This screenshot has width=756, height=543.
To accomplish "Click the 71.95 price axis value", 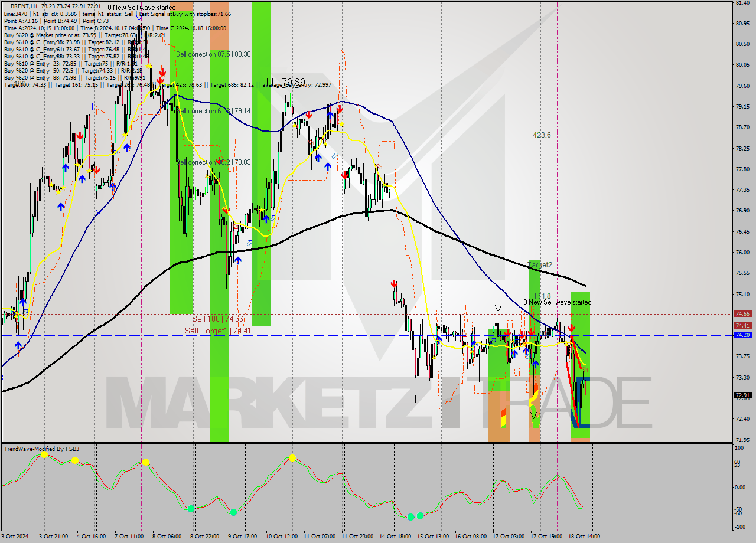I will point(742,440).
